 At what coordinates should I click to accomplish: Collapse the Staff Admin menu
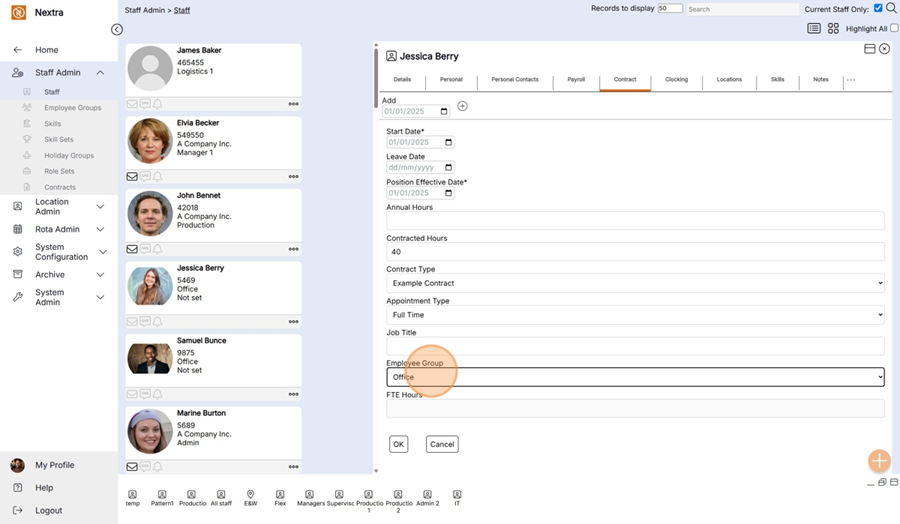tap(100, 72)
